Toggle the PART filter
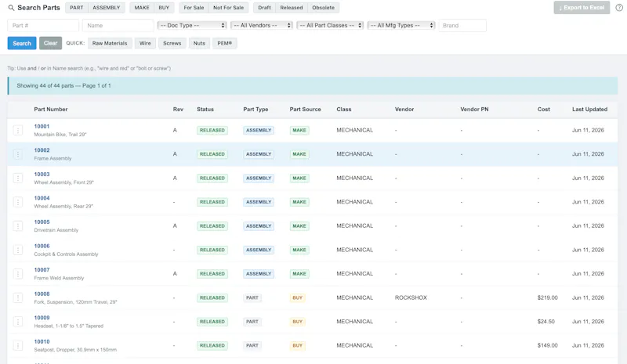Viewport: 627px width, 364px height. click(x=77, y=8)
